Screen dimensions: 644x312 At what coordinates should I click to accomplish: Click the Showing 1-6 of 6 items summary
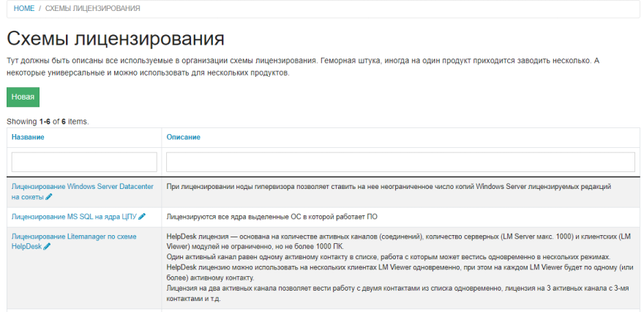tap(48, 122)
